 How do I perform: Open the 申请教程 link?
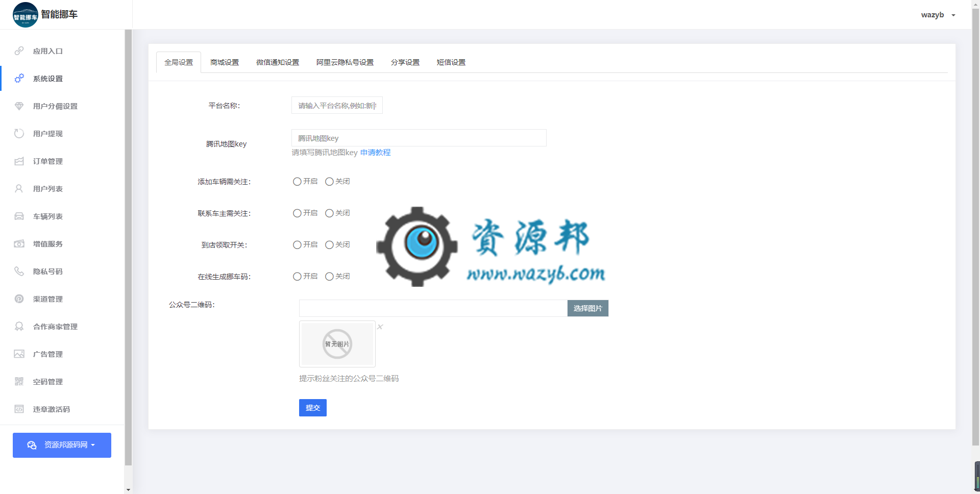(375, 153)
